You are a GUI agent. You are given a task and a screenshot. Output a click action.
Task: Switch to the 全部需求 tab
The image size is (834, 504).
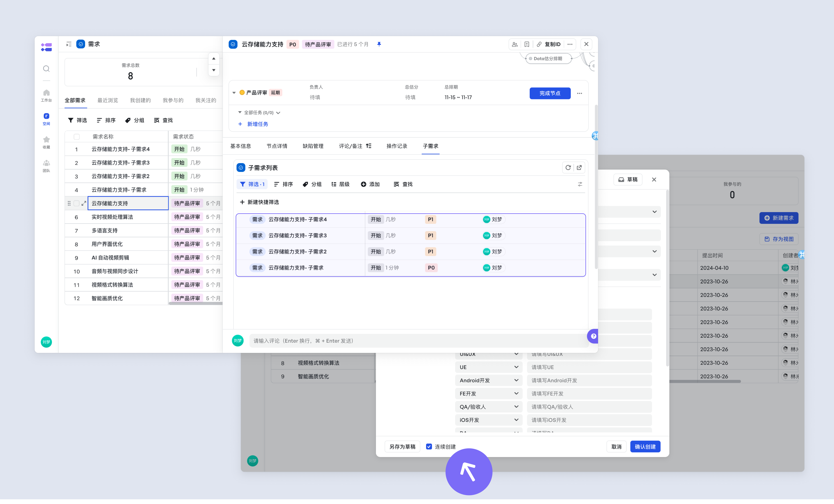click(75, 100)
